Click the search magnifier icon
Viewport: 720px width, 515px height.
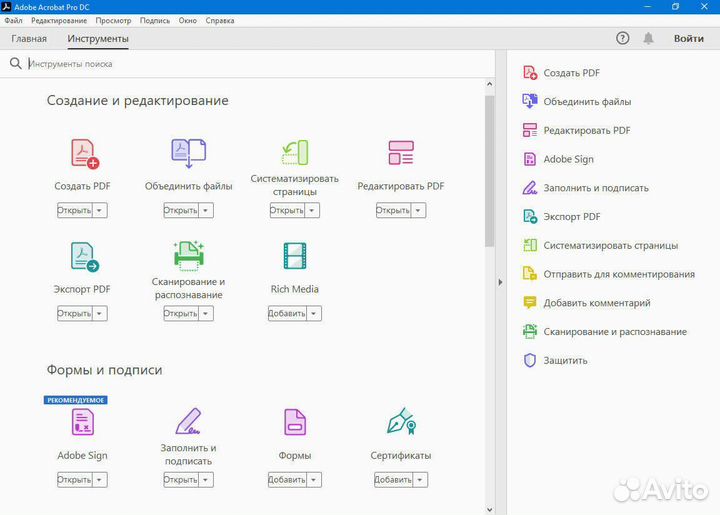click(x=16, y=63)
